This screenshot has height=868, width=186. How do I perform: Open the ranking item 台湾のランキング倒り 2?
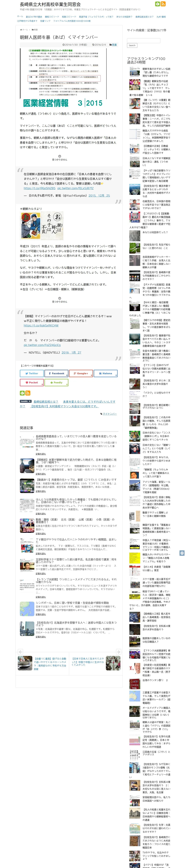point(155,680)
